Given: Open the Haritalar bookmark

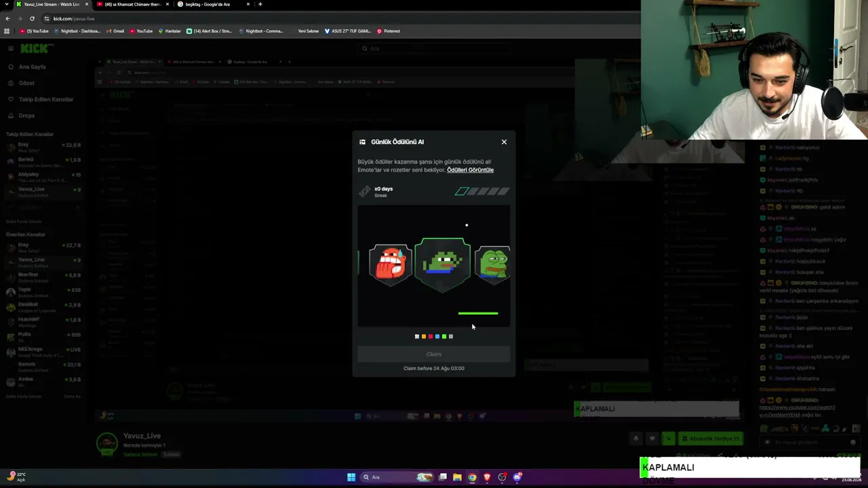Looking at the screenshot, I should point(170,31).
